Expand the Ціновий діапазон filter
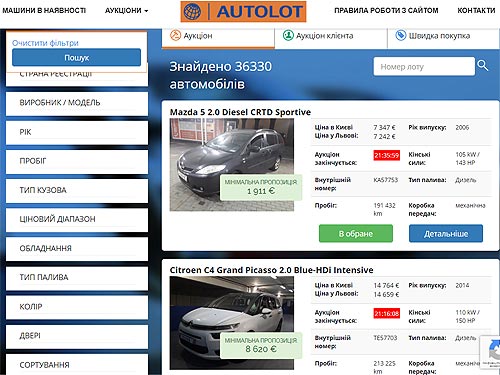Viewport: 500px width, 375px height. tap(77, 220)
